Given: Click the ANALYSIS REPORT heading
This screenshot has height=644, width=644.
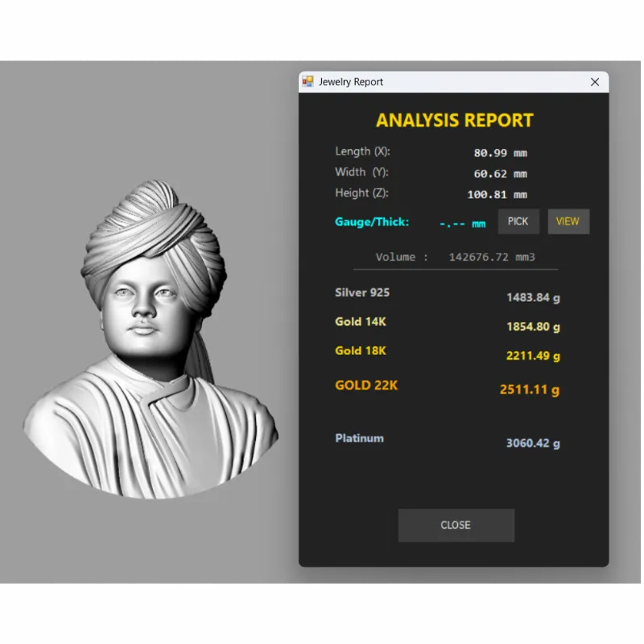Looking at the screenshot, I should click(455, 121).
